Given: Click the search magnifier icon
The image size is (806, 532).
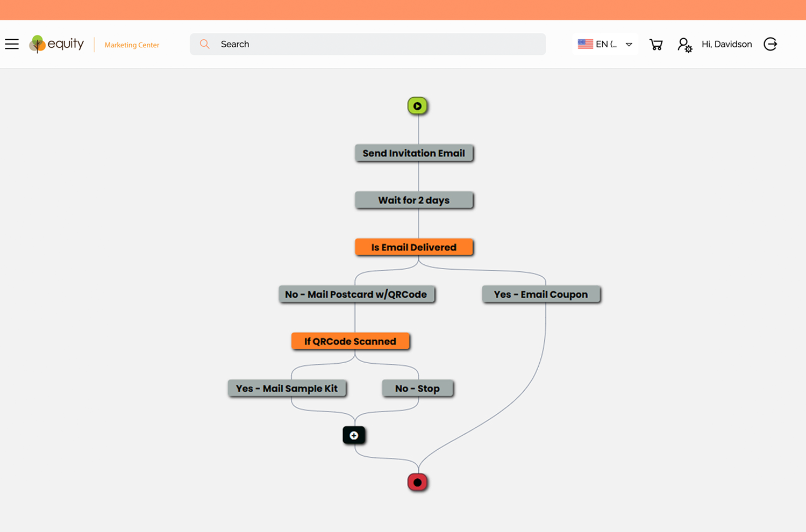Looking at the screenshot, I should coord(204,44).
